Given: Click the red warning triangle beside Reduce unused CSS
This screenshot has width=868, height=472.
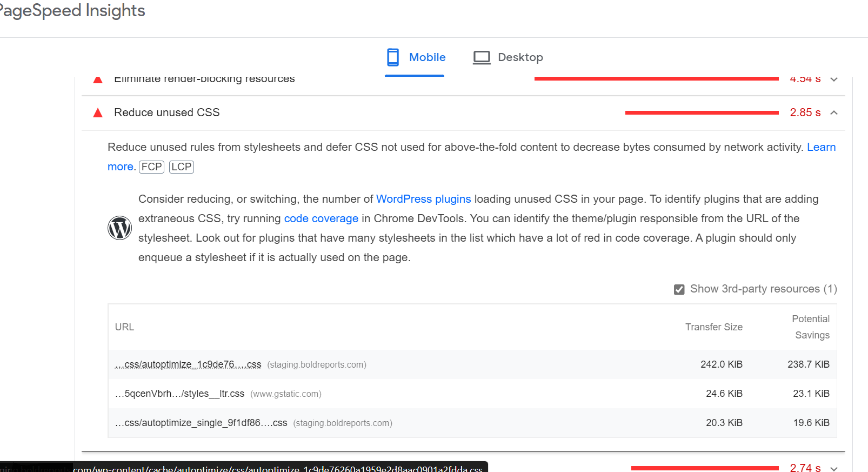Looking at the screenshot, I should click(x=98, y=112).
